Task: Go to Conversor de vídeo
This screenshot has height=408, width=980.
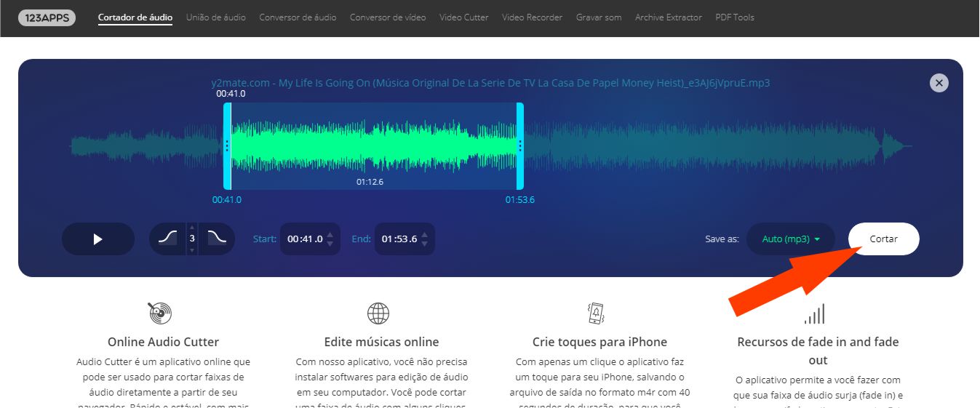Action: [388, 17]
